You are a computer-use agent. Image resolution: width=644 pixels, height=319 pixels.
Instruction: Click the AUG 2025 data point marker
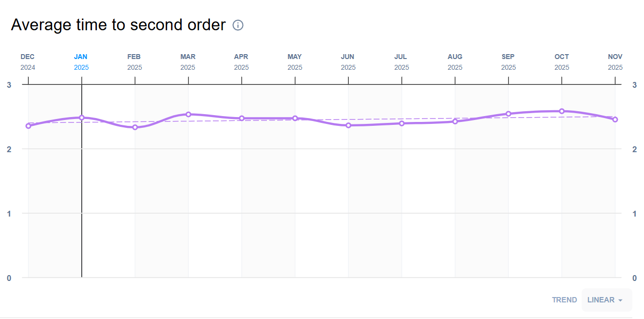455,121
